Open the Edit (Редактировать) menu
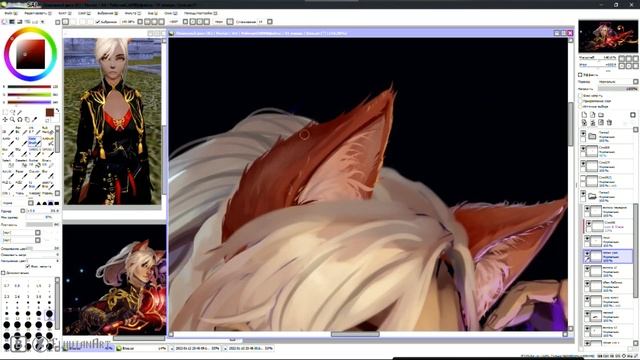 coord(37,13)
